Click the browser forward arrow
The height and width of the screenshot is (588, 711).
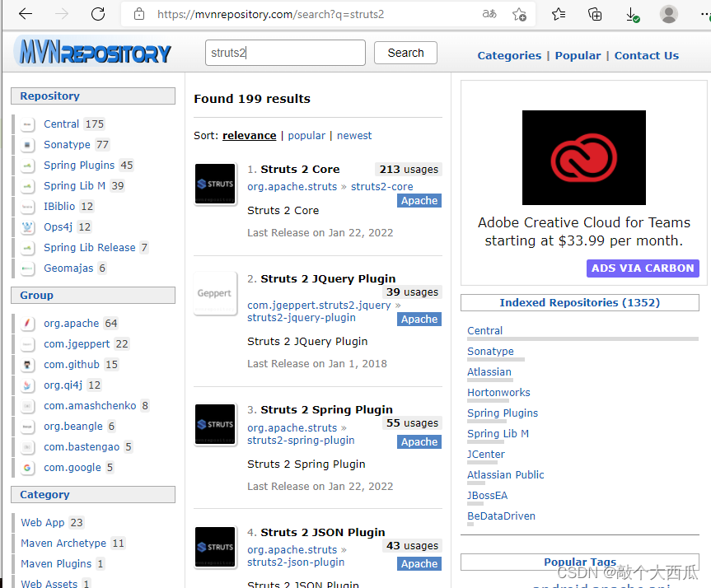point(61,14)
